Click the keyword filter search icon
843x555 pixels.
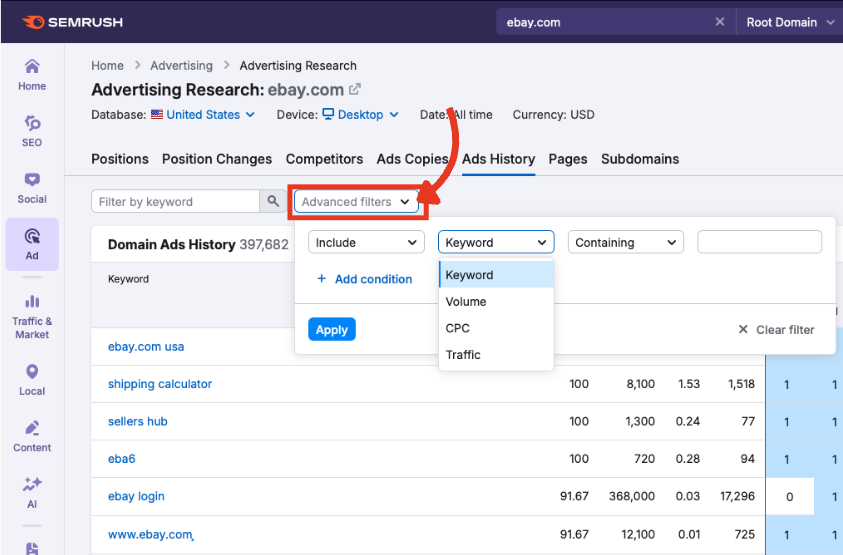(x=273, y=201)
